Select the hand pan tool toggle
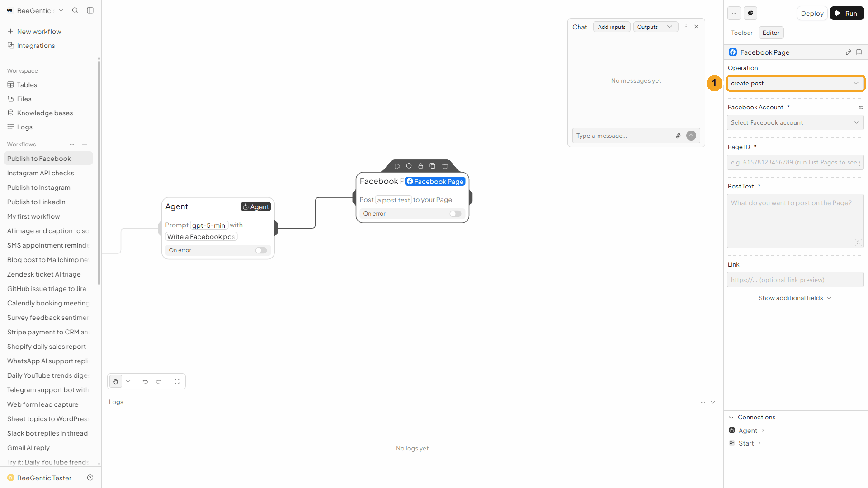 [116, 381]
